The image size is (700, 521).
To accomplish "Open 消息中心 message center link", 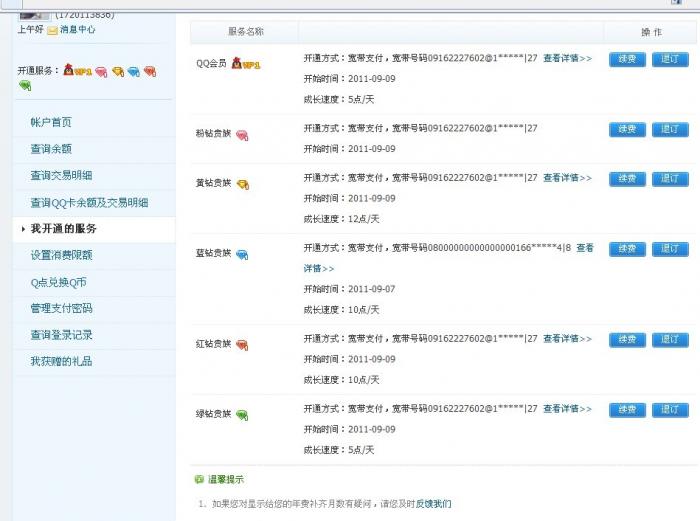I will pos(78,29).
